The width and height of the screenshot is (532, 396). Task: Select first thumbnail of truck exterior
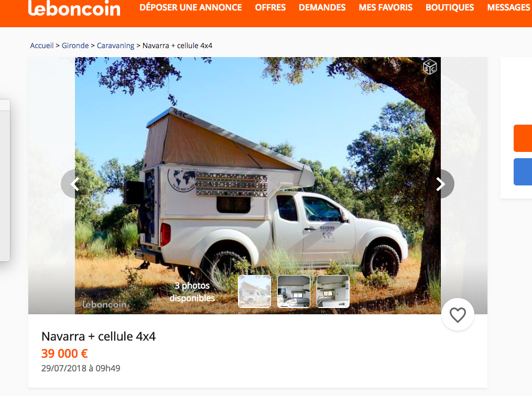[254, 291]
